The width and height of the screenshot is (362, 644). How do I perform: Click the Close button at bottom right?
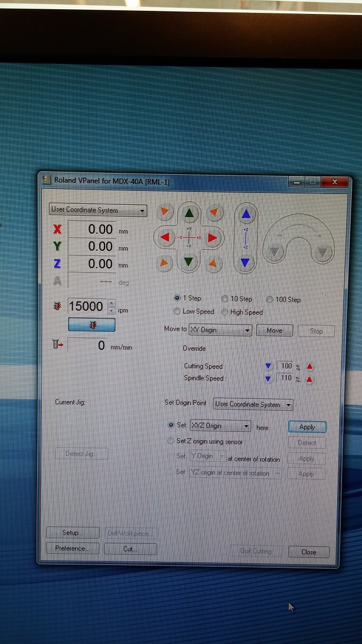click(308, 552)
